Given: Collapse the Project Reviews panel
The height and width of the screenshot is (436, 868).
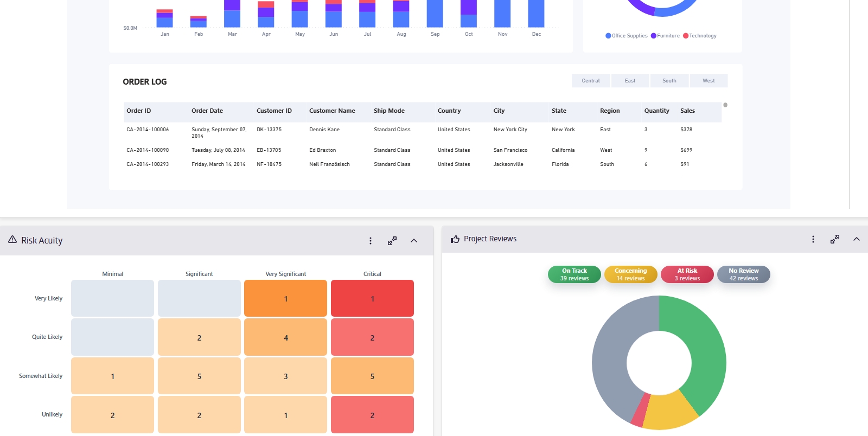Looking at the screenshot, I should 857,239.
